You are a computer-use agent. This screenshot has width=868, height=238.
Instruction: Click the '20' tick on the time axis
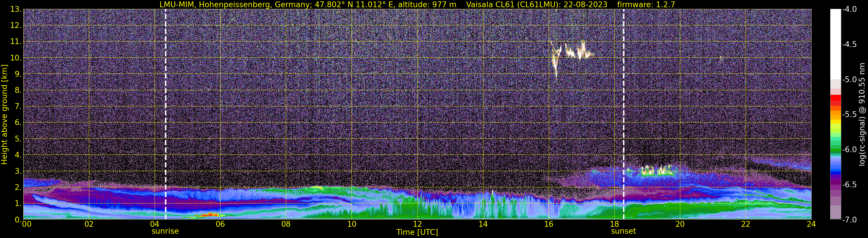click(x=680, y=224)
